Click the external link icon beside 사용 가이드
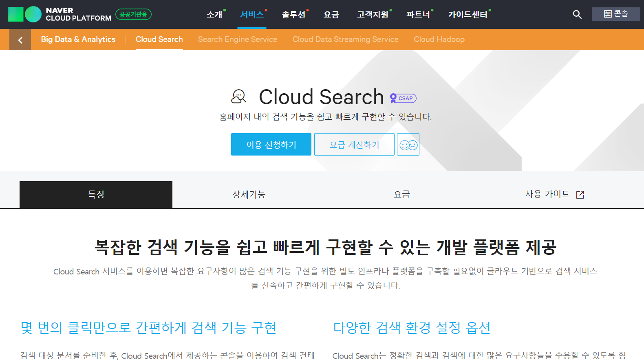Viewport: 644px width, 364px height. coord(580,195)
